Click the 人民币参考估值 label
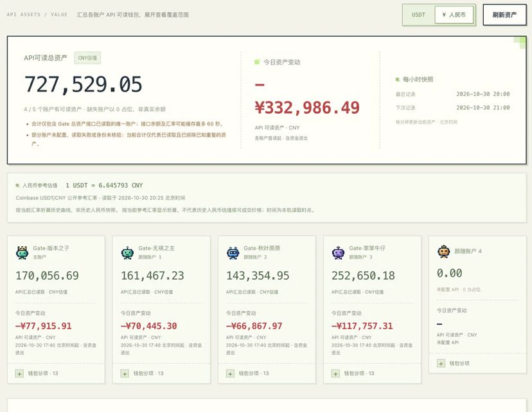 click(40, 185)
